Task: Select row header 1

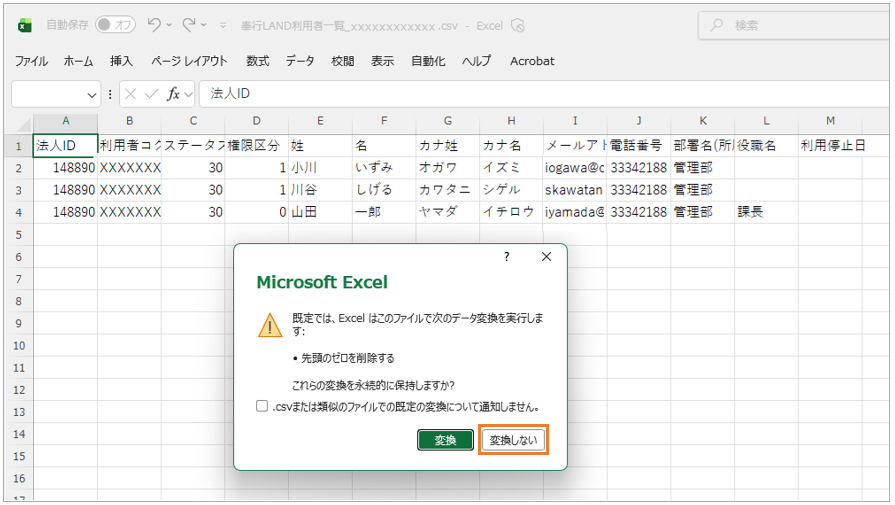Action: 19,146
